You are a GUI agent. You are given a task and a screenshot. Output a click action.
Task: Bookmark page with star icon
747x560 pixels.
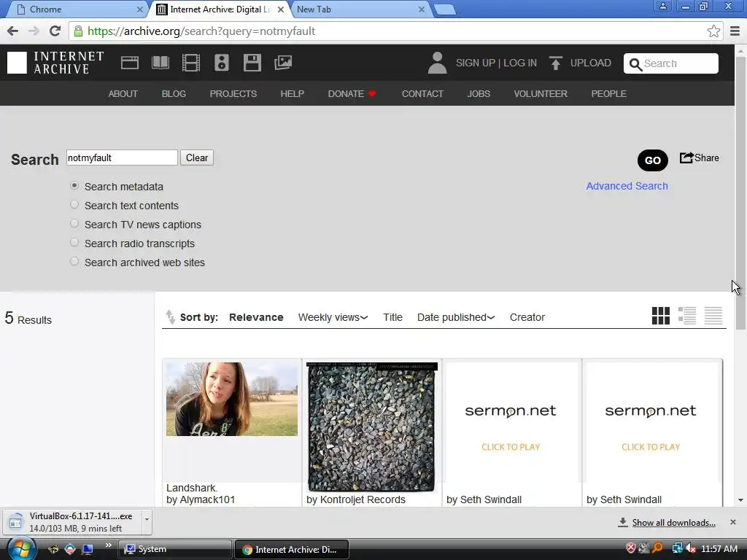tap(713, 31)
